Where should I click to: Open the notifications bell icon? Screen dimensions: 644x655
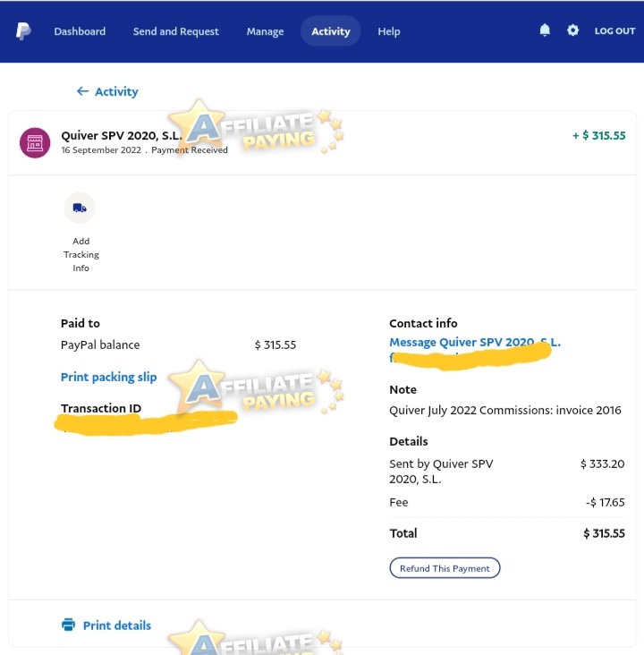545,30
